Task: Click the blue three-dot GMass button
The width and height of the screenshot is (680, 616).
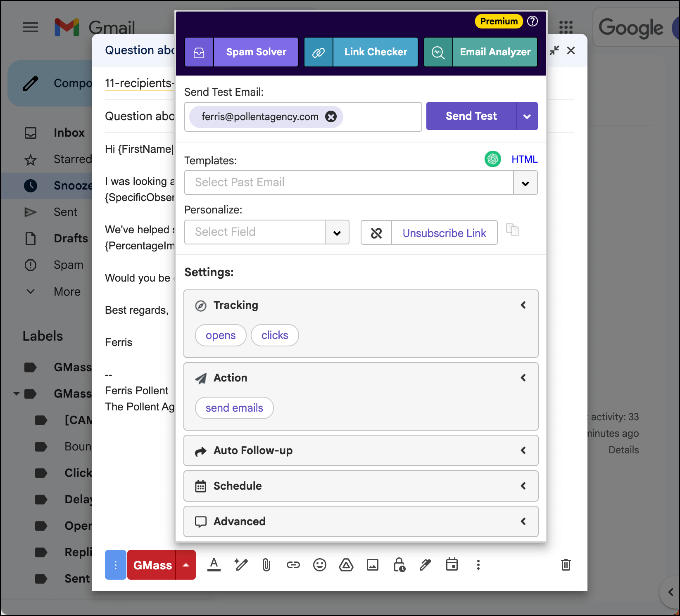Action: click(x=116, y=565)
